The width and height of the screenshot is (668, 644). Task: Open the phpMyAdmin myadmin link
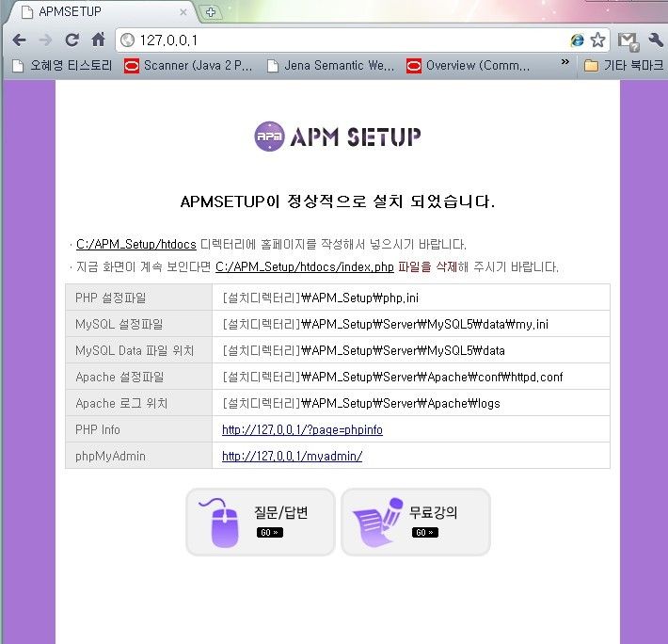pos(292,456)
